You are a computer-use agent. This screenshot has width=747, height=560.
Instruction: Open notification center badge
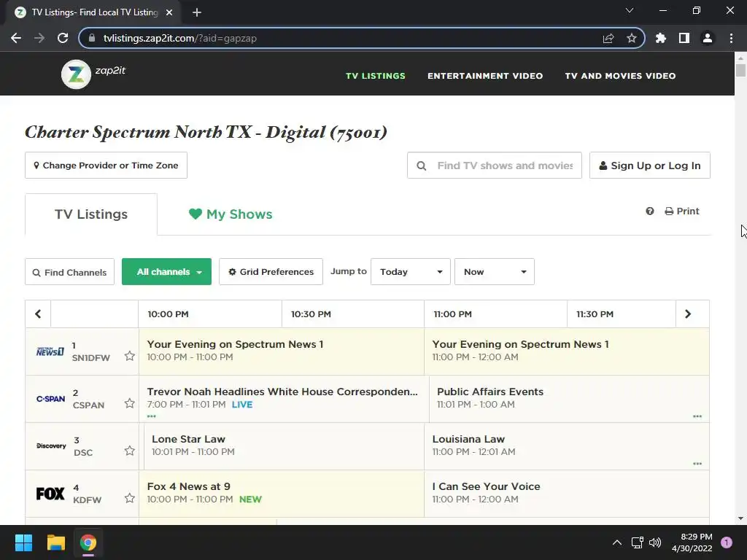pos(727,542)
